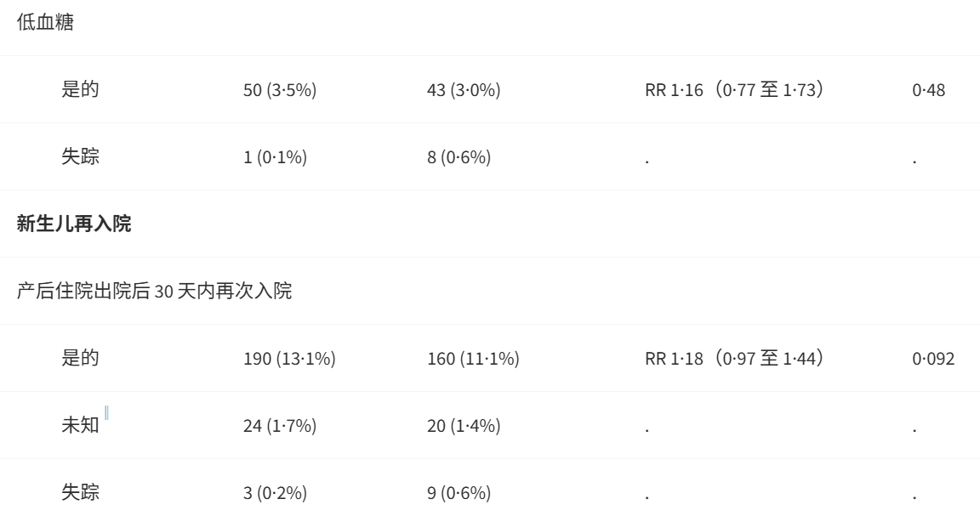
Task: Click the RR 1·18 (0·97 至 1·44) value
Action: (734, 359)
